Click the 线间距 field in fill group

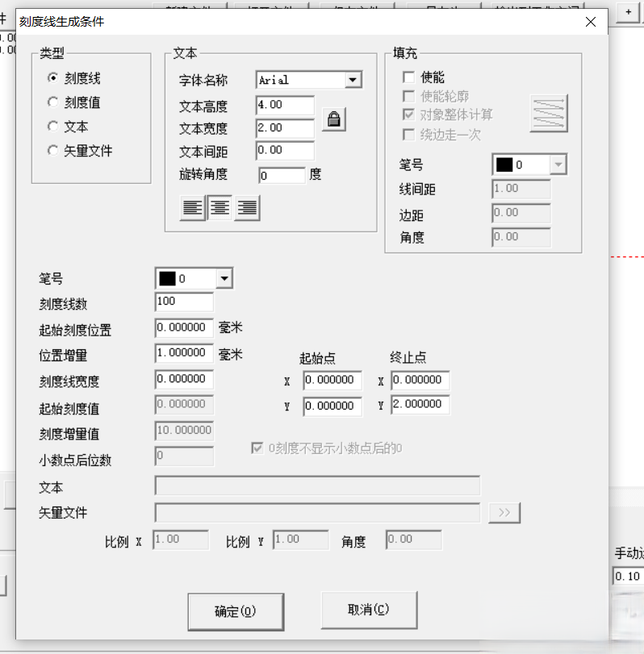[521, 189]
